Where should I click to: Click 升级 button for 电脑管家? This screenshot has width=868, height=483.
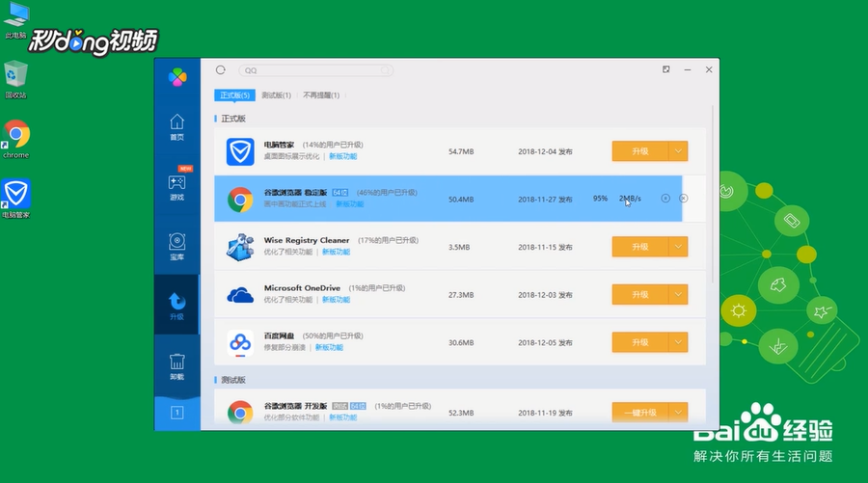[x=640, y=151]
